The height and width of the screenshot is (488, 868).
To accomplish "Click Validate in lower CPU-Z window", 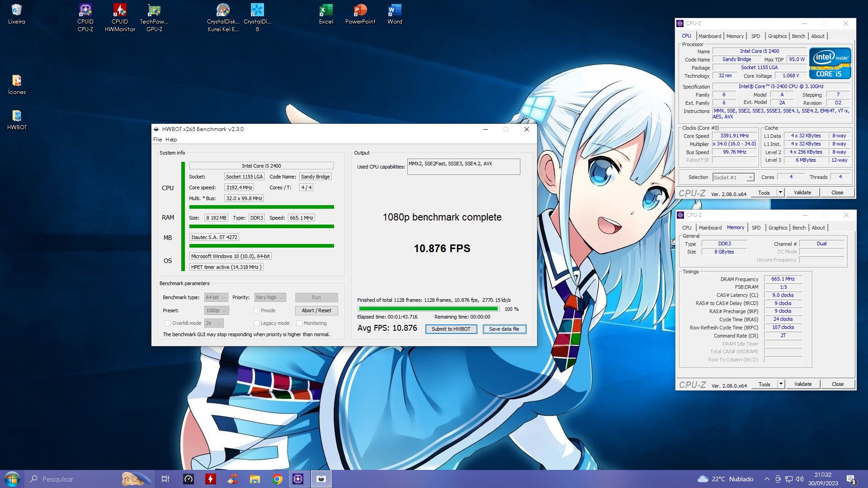I will pos(803,384).
